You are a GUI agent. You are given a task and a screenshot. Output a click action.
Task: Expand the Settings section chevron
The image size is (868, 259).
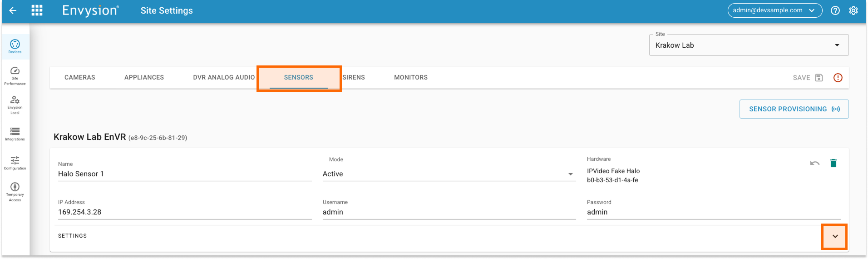[x=834, y=236]
